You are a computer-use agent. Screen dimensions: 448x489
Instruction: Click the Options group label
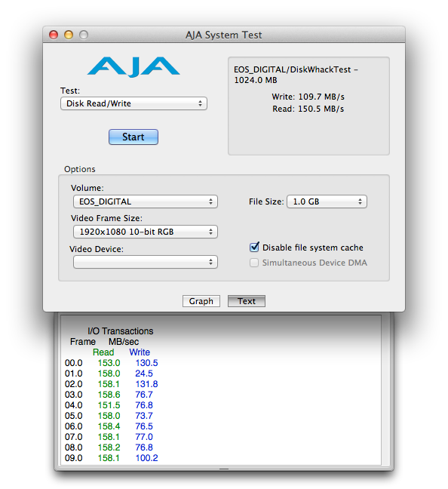[x=79, y=169]
